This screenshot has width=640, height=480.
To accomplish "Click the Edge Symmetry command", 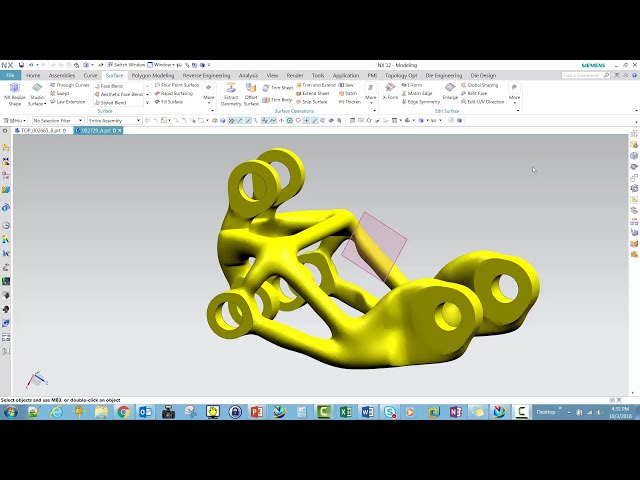I will 420,102.
